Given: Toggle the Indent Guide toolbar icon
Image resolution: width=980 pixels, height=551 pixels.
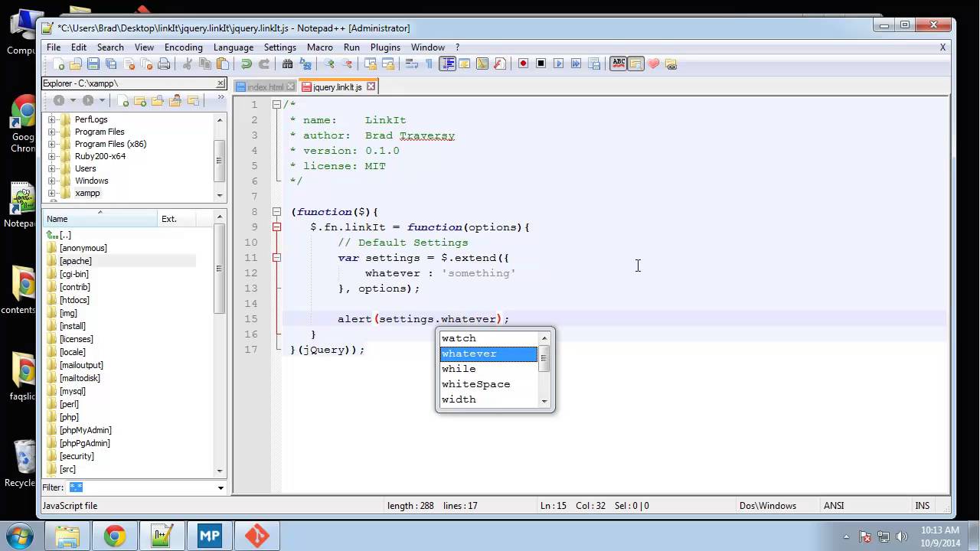Looking at the screenshot, I should (447, 64).
